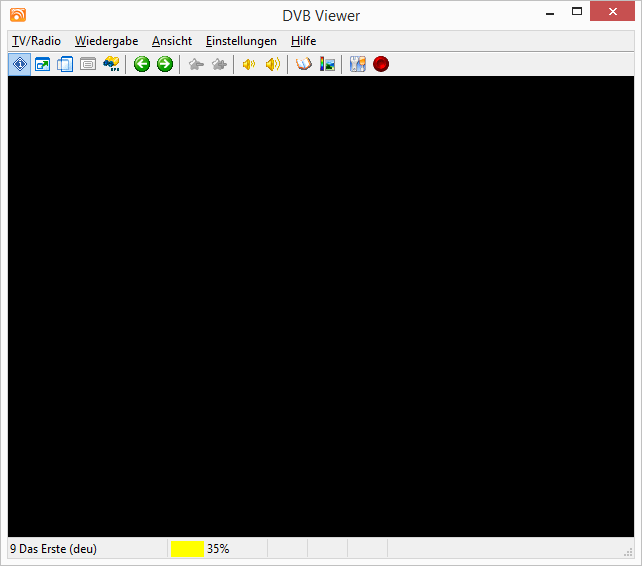Open the picture color settings icon
Image resolution: width=642 pixels, height=566 pixels.
327,64
